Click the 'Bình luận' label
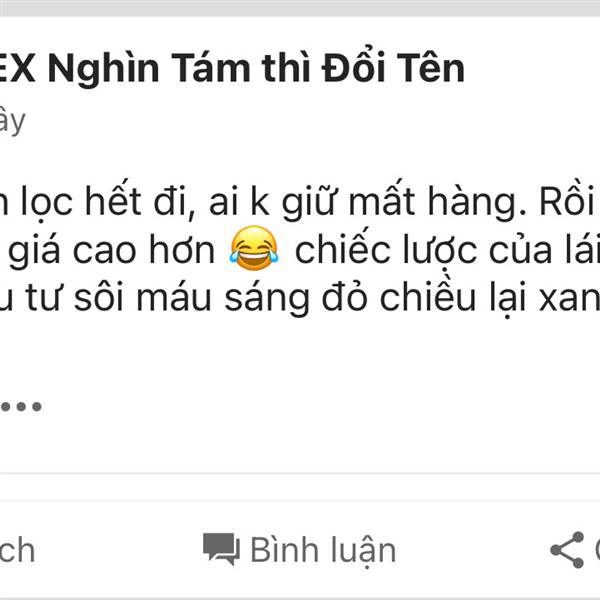600x600 pixels. 323,551
